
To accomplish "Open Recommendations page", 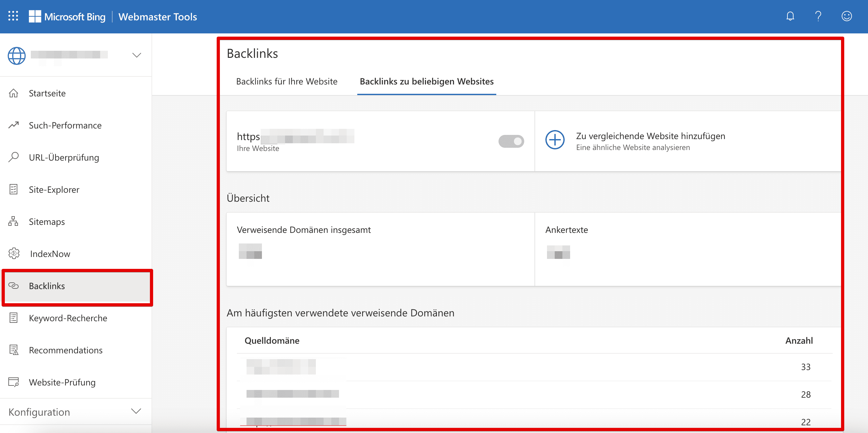I will click(x=76, y=350).
